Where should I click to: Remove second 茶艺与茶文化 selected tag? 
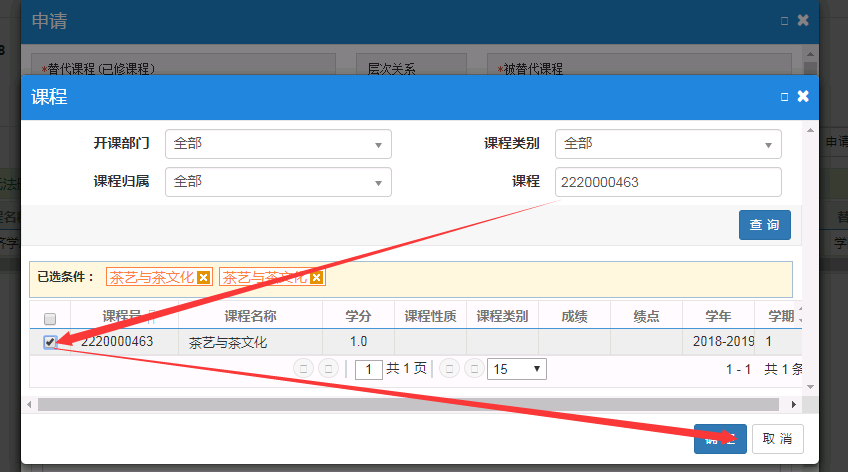click(x=317, y=278)
